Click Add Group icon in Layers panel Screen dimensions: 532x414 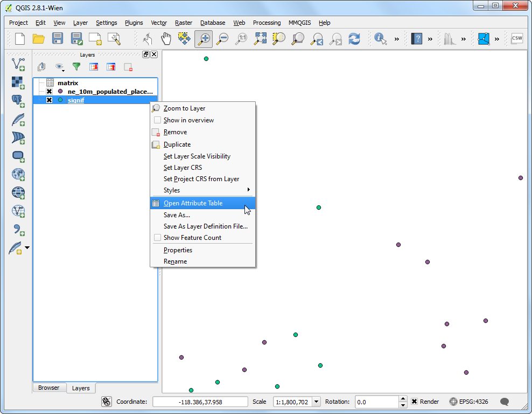[x=42, y=66]
